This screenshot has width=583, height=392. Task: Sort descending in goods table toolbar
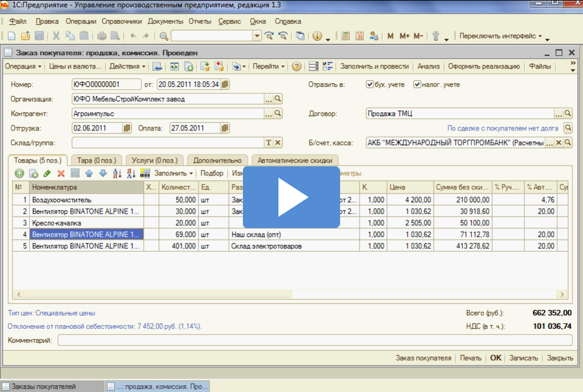coord(131,173)
